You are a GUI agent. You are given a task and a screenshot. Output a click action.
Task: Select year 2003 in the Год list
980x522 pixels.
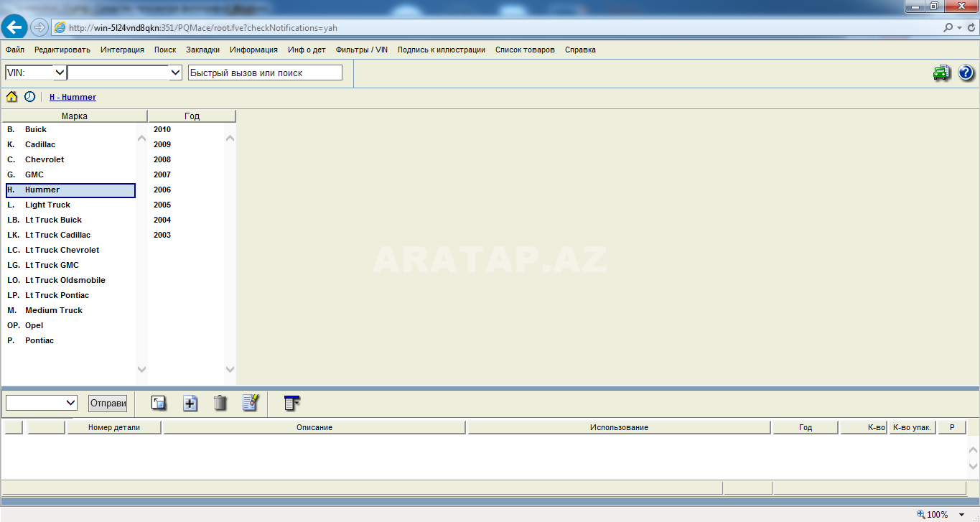pos(162,235)
